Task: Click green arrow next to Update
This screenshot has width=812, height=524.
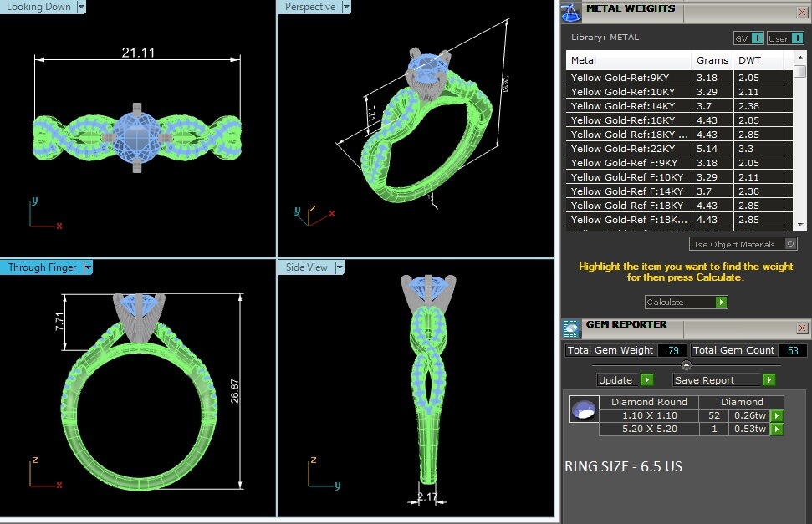Action: click(x=646, y=380)
